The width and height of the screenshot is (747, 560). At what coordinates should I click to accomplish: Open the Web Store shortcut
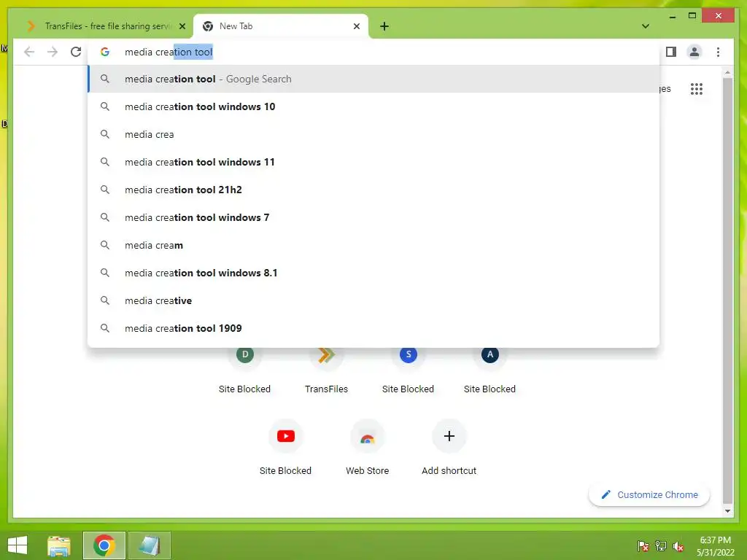(x=368, y=448)
